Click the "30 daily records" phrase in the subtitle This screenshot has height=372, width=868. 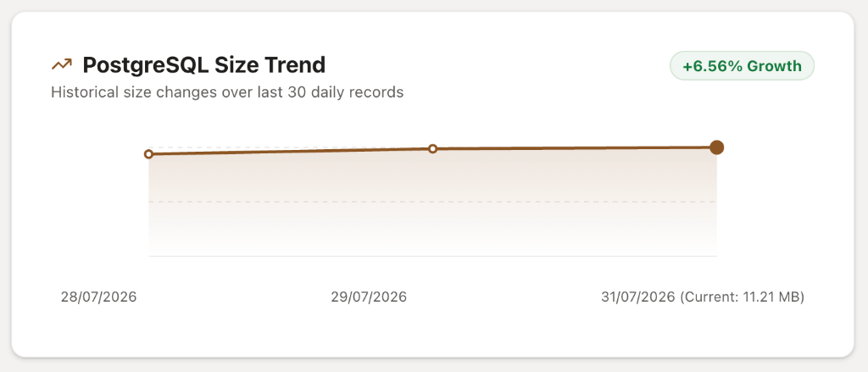point(346,92)
